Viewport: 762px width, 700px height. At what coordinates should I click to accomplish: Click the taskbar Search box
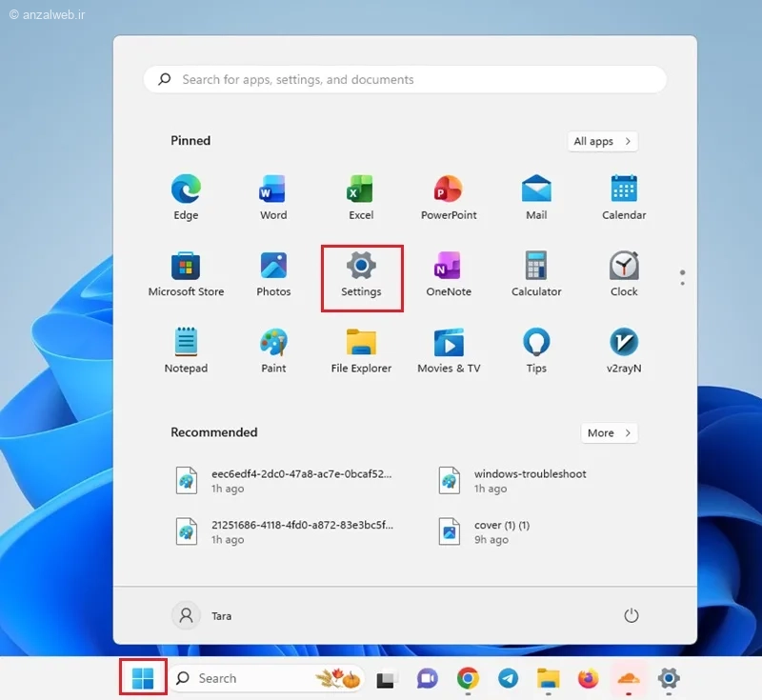(268, 678)
